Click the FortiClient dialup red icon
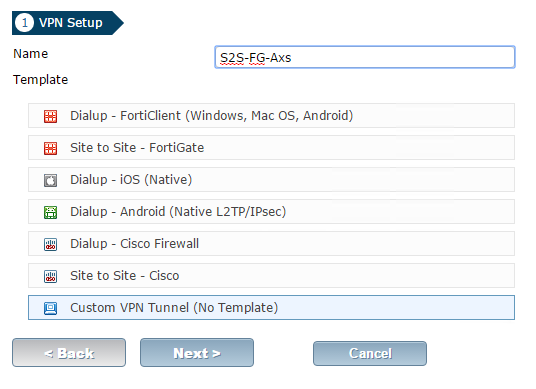This screenshot has width=536, height=389. 51,116
